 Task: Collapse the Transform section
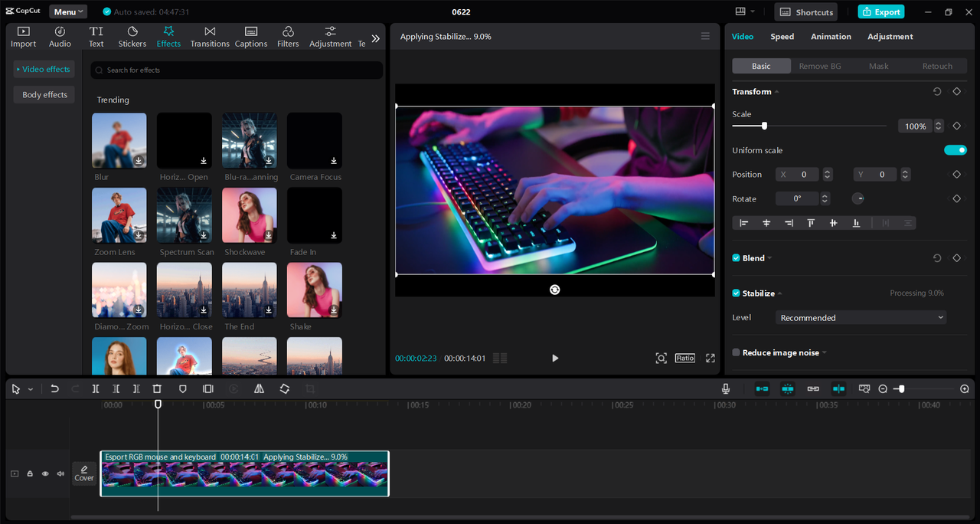[776, 92]
